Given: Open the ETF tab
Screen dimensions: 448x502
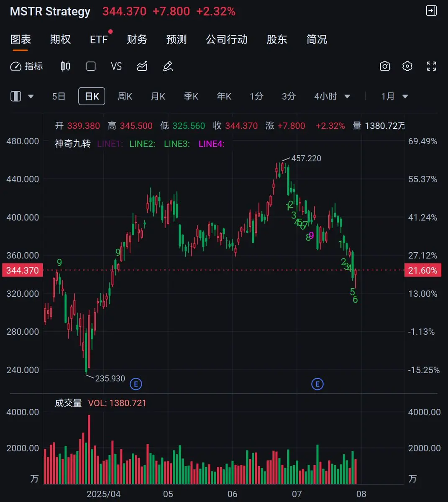Looking at the screenshot, I should [x=99, y=39].
